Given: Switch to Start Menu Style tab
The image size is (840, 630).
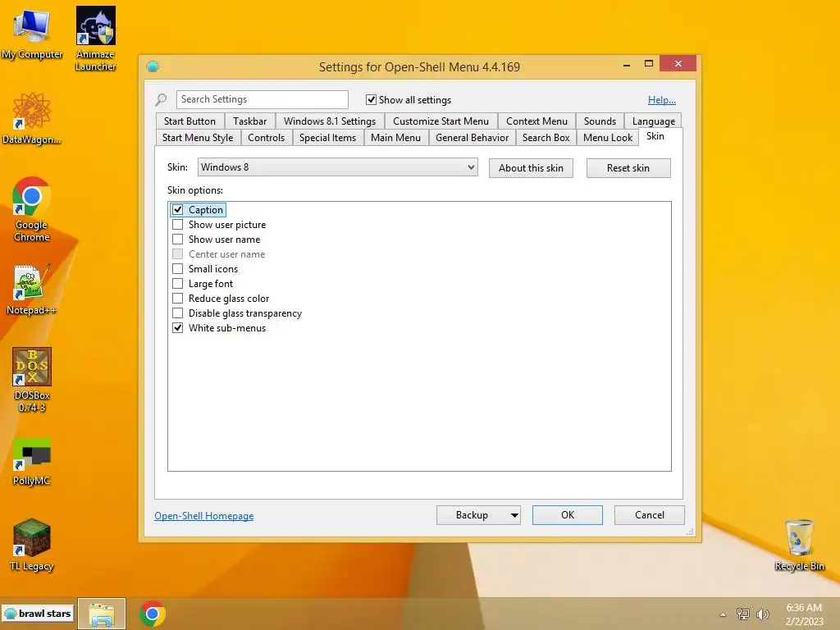Looking at the screenshot, I should [x=198, y=138].
